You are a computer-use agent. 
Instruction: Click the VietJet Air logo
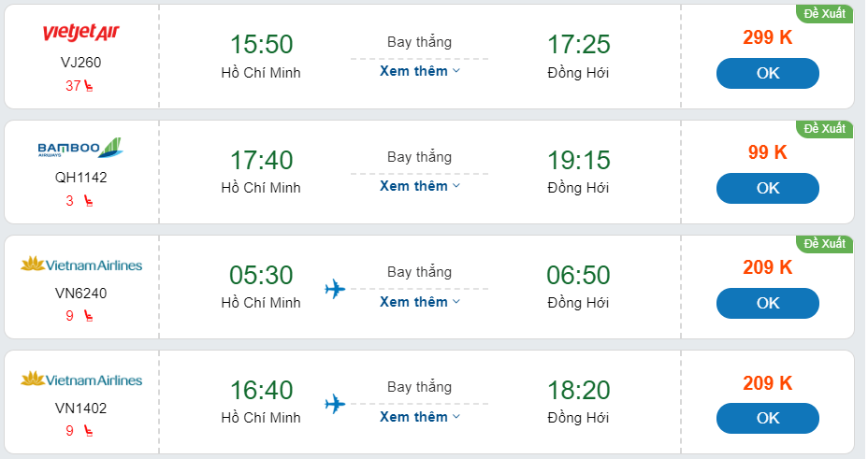tap(81, 35)
